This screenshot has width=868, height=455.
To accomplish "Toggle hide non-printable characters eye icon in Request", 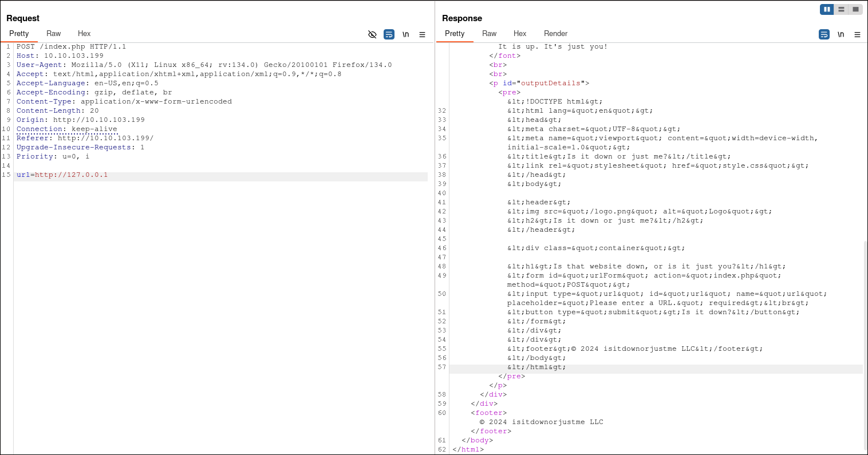I will click(372, 34).
